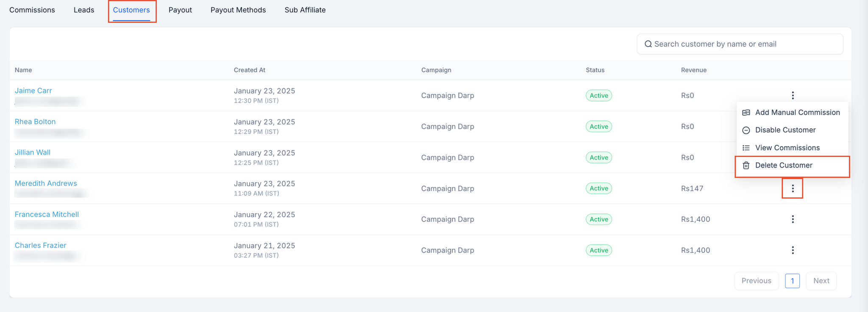Open the Payout tab
The image size is (868, 312).
tap(180, 10)
